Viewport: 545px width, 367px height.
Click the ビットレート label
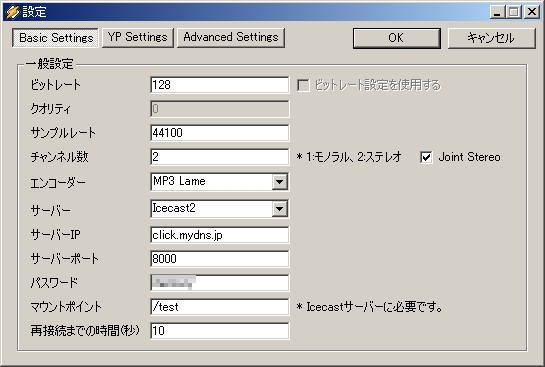(56, 85)
